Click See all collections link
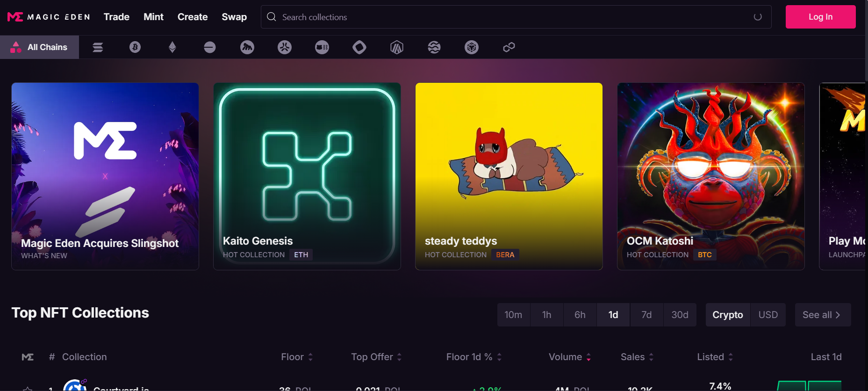868x391 pixels. click(x=823, y=315)
